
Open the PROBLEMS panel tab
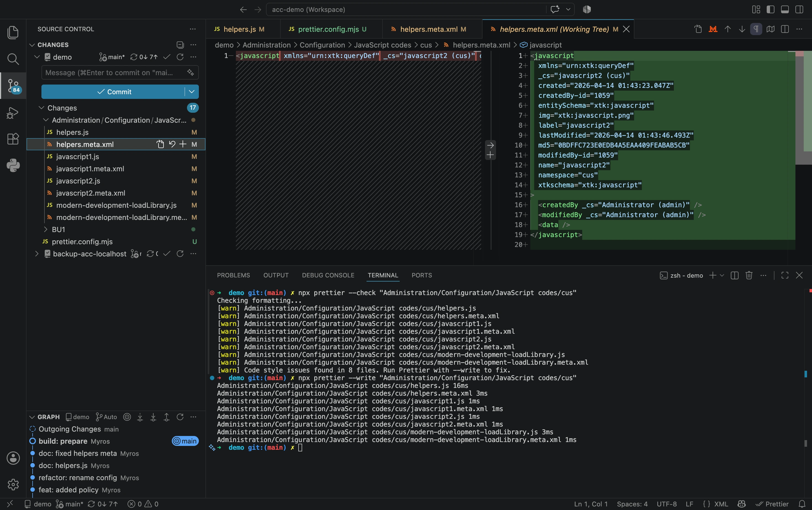[x=233, y=275]
